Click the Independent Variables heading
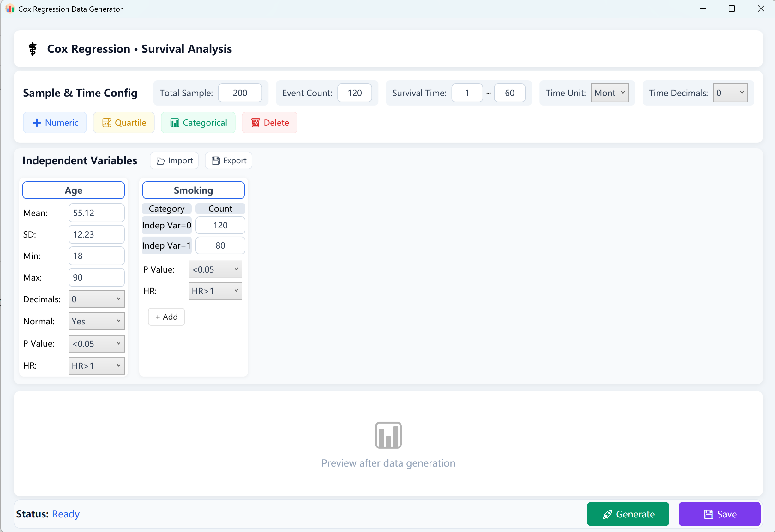The width and height of the screenshot is (775, 532). (x=80, y=160)
